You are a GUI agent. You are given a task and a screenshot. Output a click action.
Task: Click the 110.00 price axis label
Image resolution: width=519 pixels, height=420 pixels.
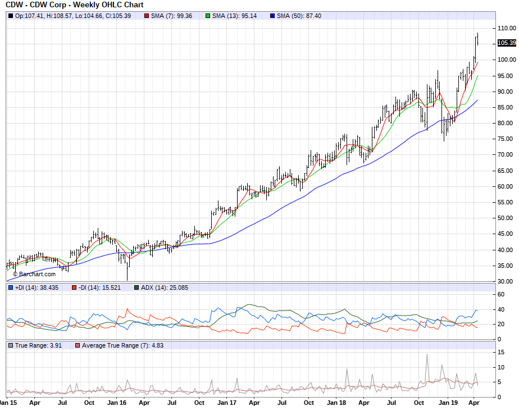(x=507, y=29)
